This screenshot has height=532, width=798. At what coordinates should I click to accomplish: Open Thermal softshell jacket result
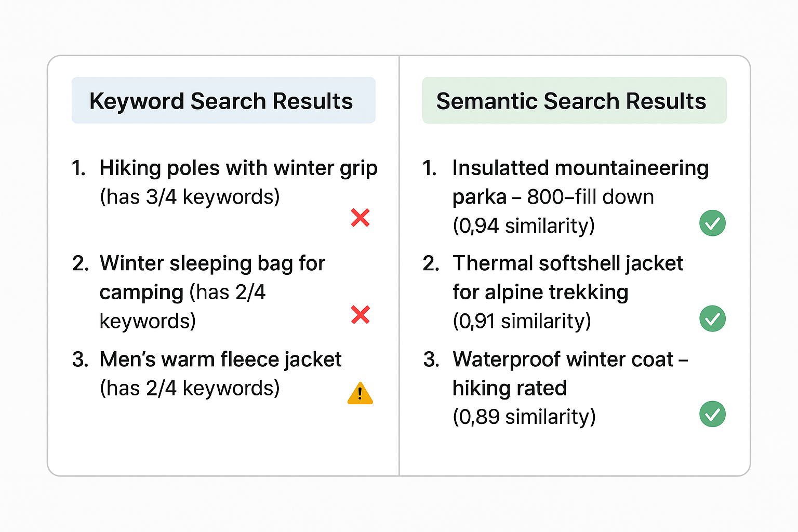point(567,264)
